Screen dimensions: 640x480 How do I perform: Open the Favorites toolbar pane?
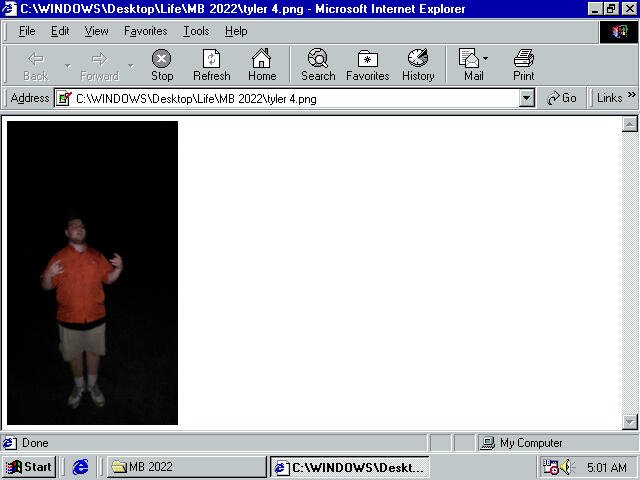[x=367, y=65]
